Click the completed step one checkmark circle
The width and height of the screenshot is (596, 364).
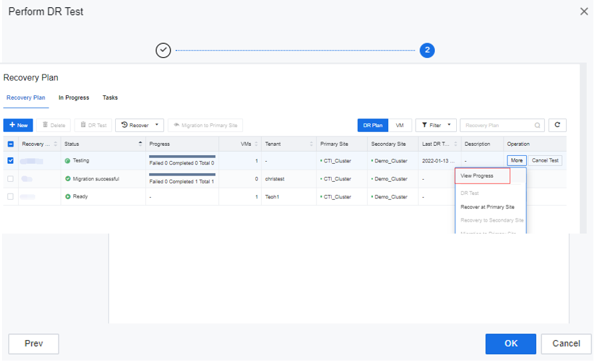[163, 50]
